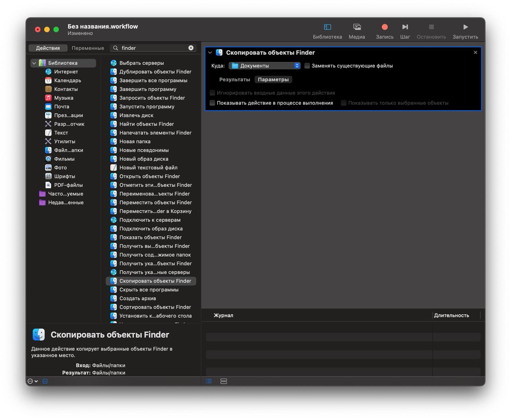Select Запросить объекты Finder action
Viewport: 511px width, 420px height.
(x=152, y=98)
